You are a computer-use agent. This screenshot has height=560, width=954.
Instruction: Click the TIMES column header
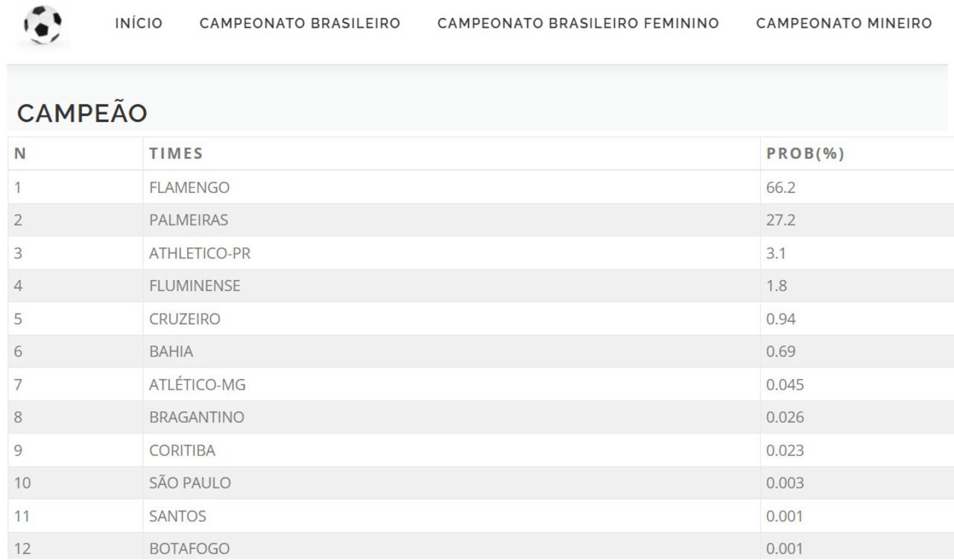point(177,154)
